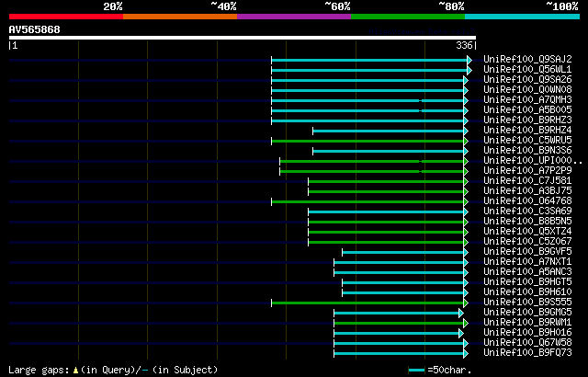Click the cyan alignment bar for B9FQ73
Screen dimensions: 588x377
coord(399,354)
